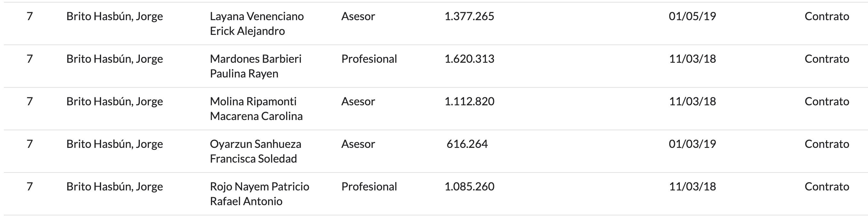Click salary value 1.377.265
This screenshot has width=868, height=217.
pyautogui.click(x=470, y=16)
